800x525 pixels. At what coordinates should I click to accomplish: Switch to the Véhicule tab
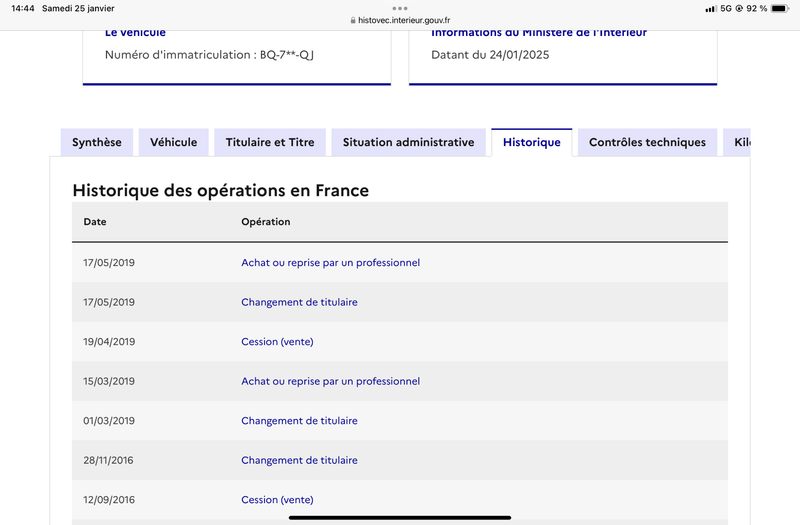tap(173, 142)
